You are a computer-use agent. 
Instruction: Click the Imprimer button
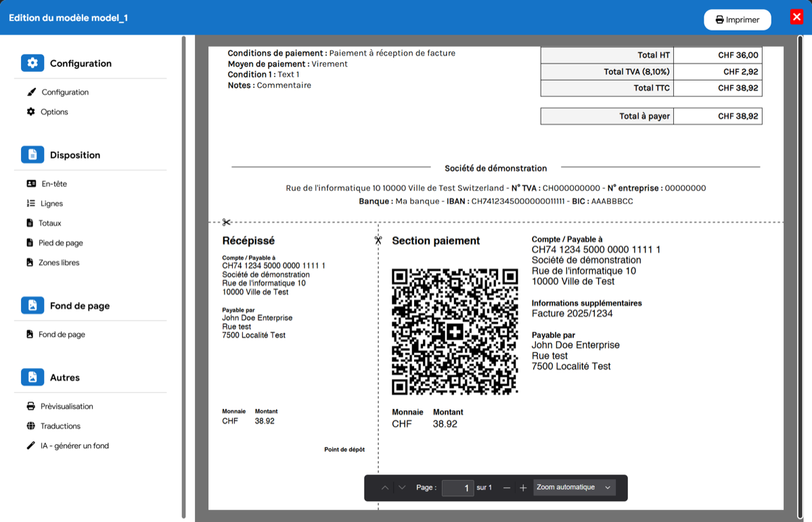click(x=738, y=20)
